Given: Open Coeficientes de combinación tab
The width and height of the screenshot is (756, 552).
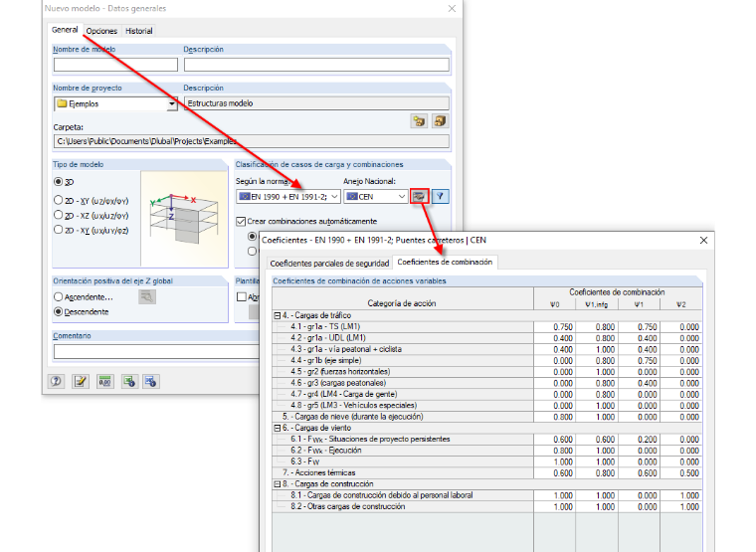Looking at the screenshot, I should (445, 262).
